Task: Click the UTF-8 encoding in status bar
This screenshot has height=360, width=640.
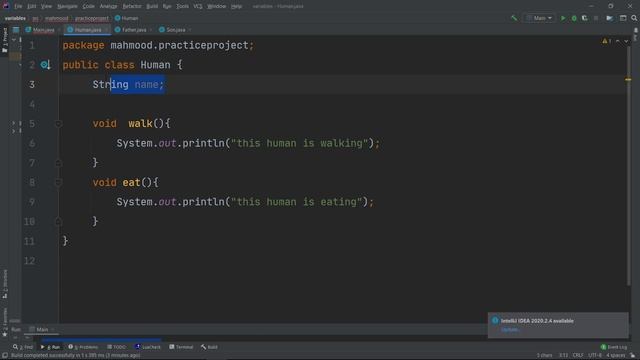Action: (x=595, y=356)
